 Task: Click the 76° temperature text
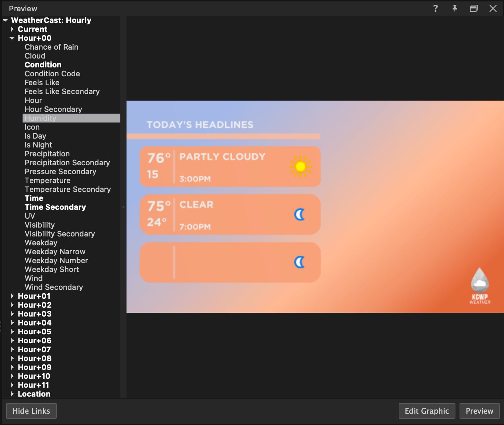tap(159, 158)
